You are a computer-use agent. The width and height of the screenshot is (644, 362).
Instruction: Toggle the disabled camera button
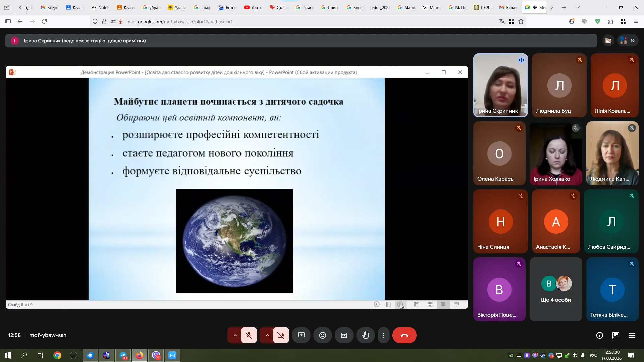pyautogui.click(x=281, y=335)
